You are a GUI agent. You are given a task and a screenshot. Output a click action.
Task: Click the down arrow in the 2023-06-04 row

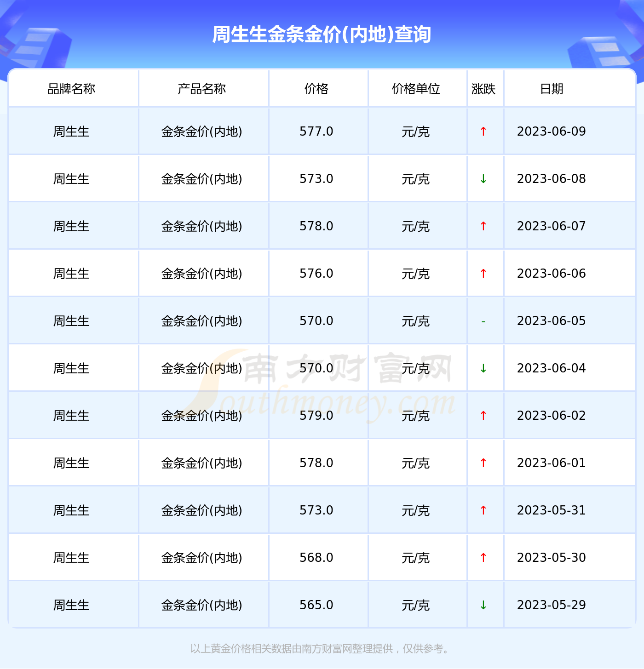pyautogui.click(x=483, y=368)
